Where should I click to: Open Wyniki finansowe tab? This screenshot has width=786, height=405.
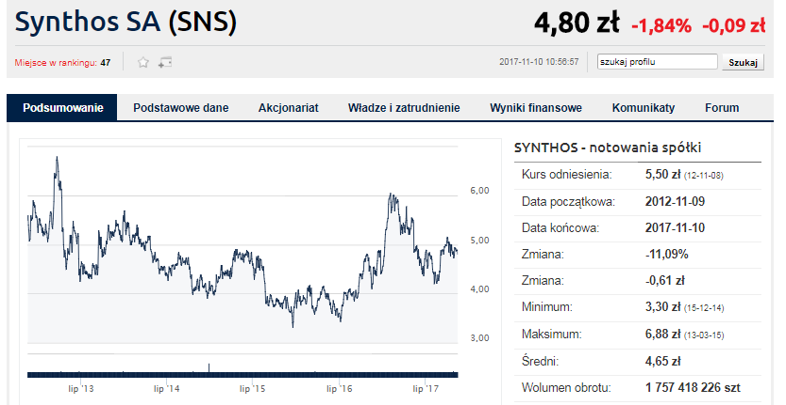click(536, 108)
